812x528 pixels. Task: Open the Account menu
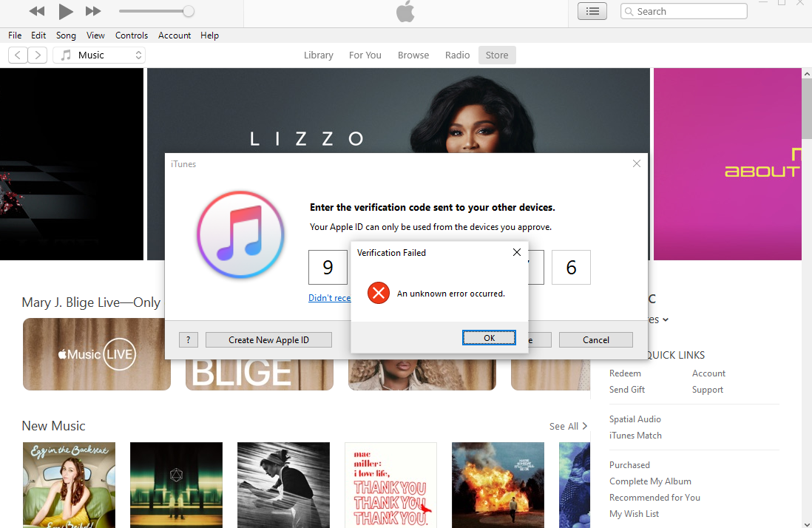click(175, 35)
